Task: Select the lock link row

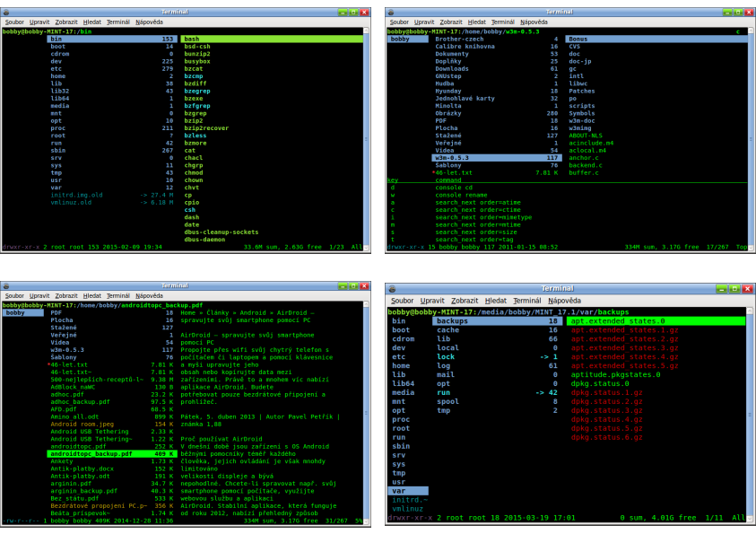Action: tap(498, 357)
